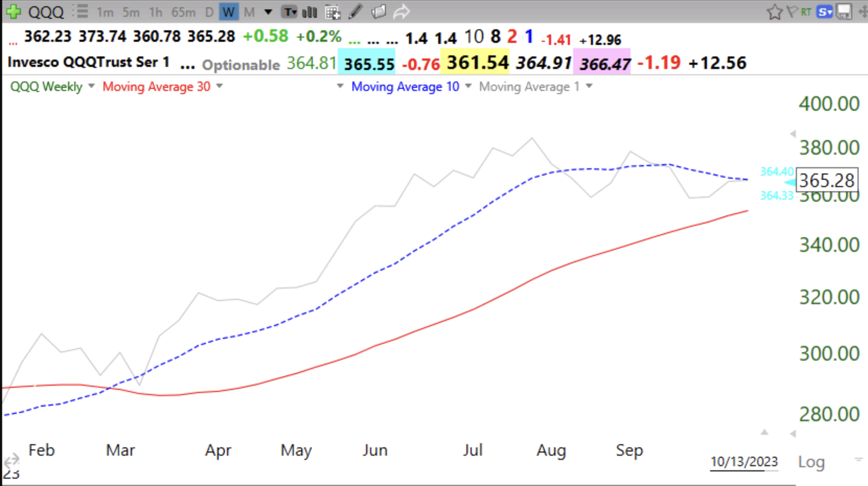Viewport: 868px width, 486px height.
Task: Click the +0.2% percent change value
Action: pos(318,36)
